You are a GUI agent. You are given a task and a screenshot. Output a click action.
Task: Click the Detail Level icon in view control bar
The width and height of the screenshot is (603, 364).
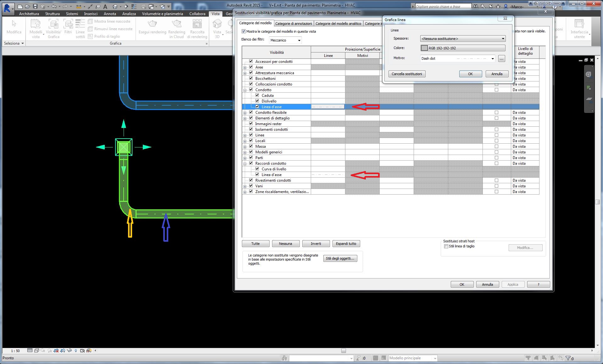[30, 350]
